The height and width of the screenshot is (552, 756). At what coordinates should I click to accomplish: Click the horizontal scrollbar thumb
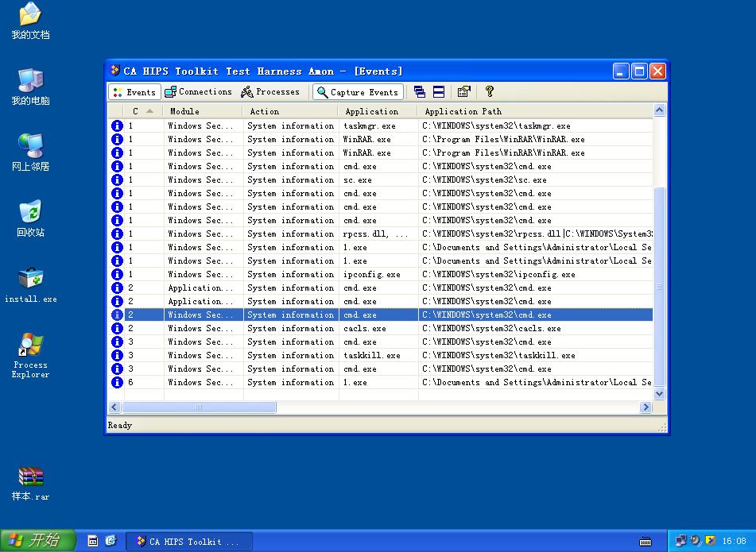pos(199,407)
